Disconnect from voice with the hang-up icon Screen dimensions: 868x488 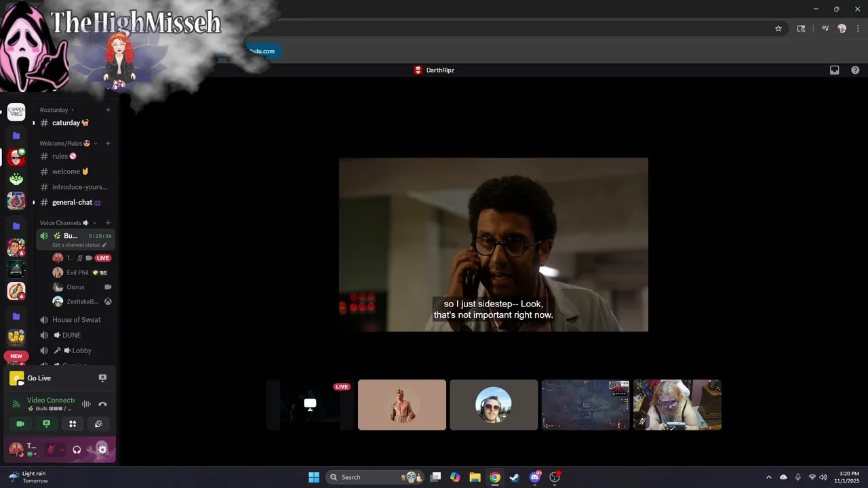pos(102,404)
